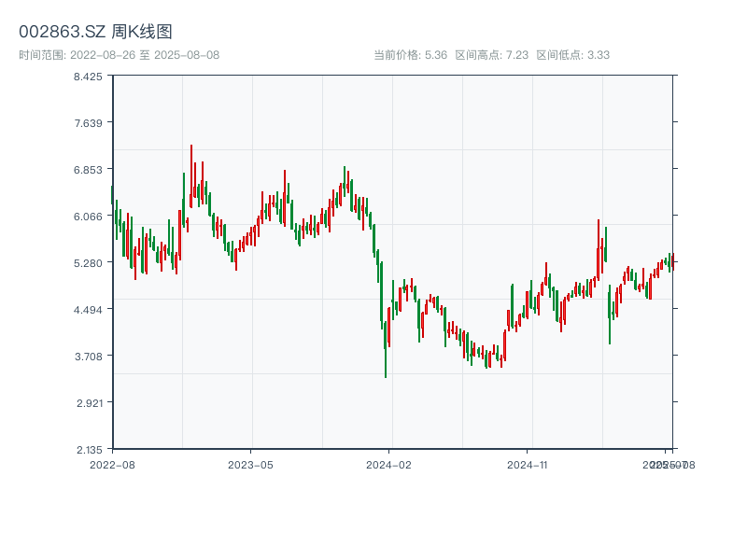
Task: Click the 2024-11 x-axis date label
Action: pos(527,464)
